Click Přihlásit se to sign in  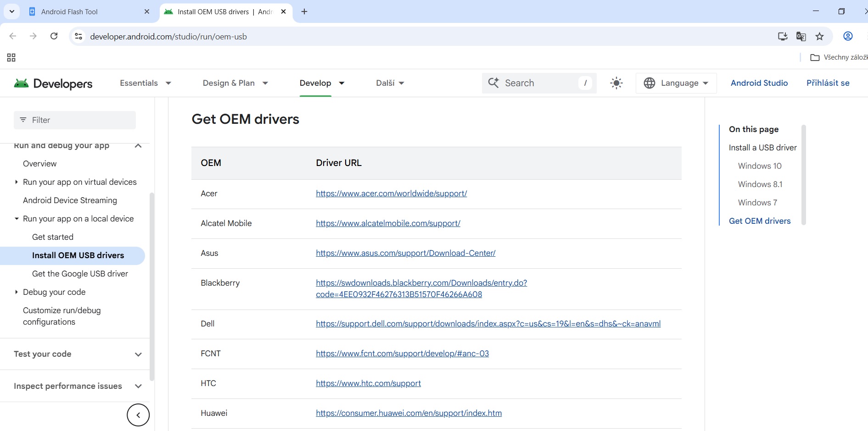[828, 83]
